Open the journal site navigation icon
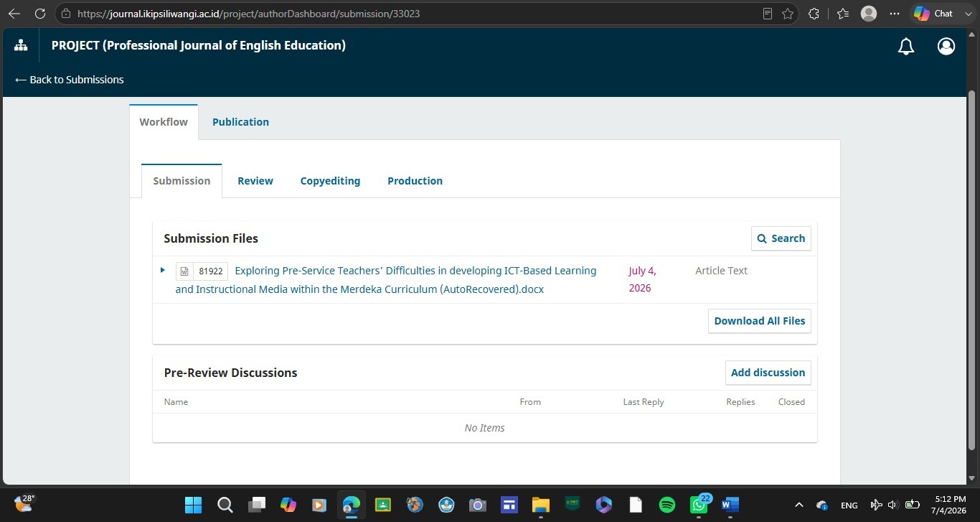980x522 pixels. [x=21, y=45]
